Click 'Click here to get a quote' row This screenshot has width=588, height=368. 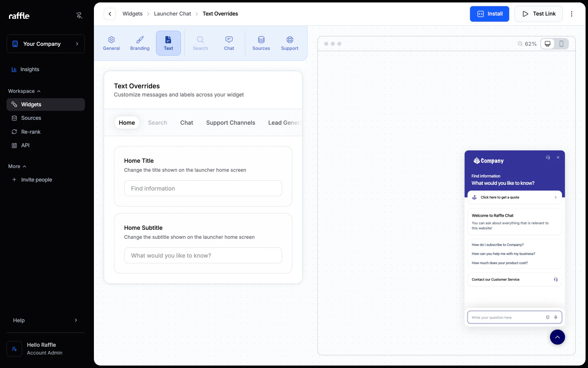pyautogui.click(x=514, y=197)
